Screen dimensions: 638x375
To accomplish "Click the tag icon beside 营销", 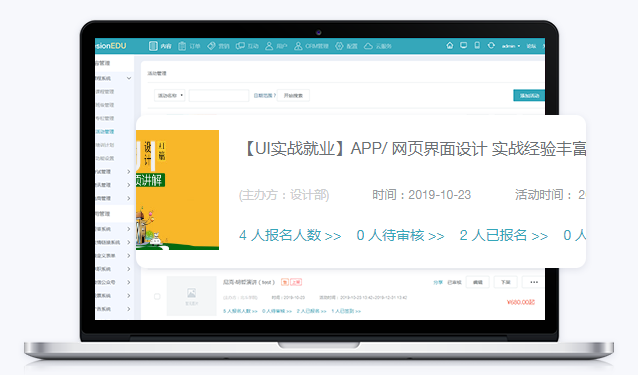I will (211, 46).
